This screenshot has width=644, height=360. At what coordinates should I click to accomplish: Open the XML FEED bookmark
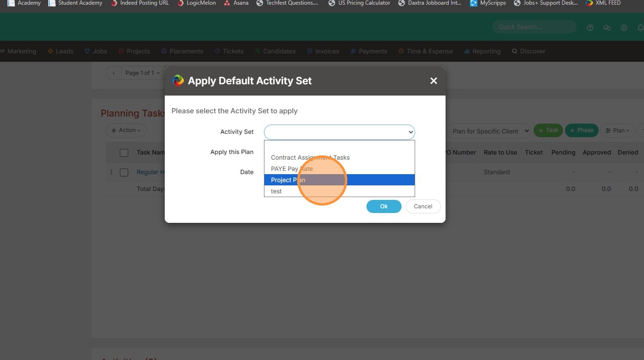[x=603, y=3]
